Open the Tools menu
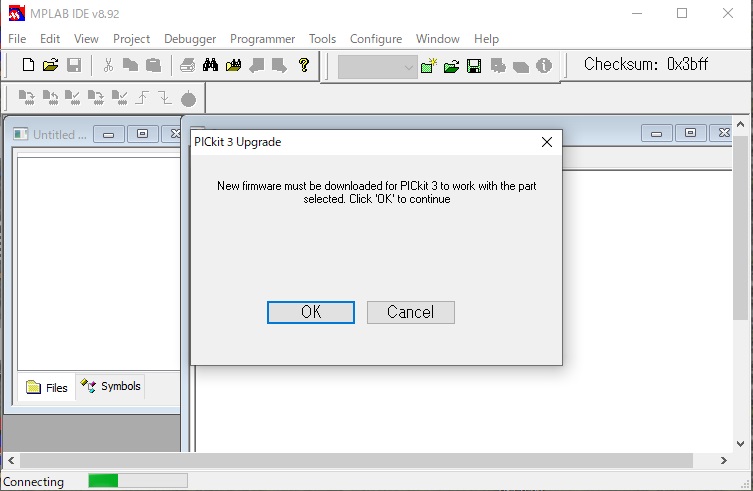Image resolution: width=753 pixels, height=491 pixels. point(322,38)
